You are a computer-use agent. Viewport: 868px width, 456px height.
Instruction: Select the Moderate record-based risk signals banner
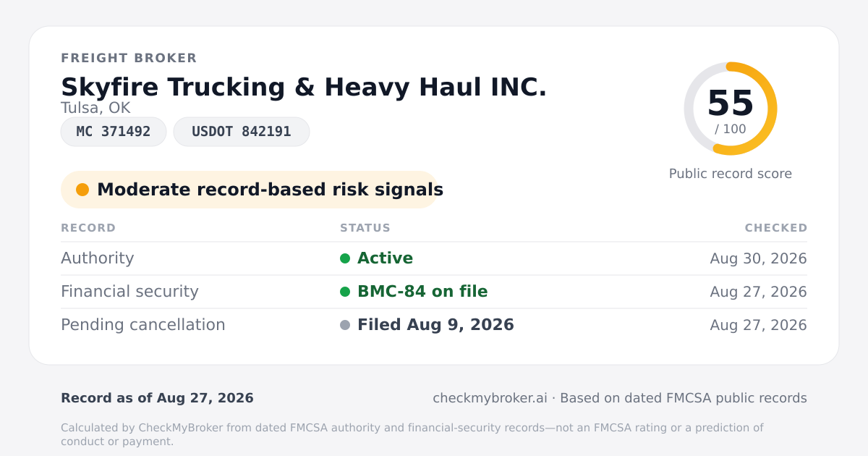click(250, 190)
